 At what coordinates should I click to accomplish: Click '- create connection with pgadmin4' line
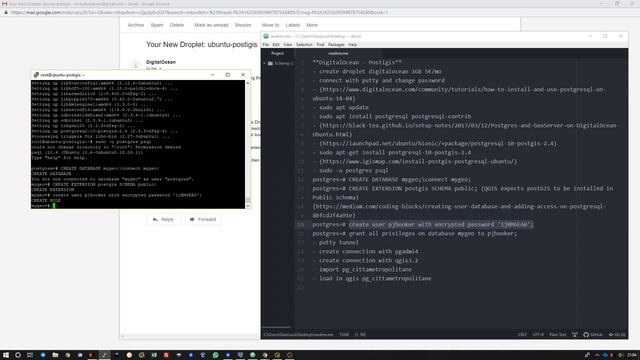(x=365, y=251)
